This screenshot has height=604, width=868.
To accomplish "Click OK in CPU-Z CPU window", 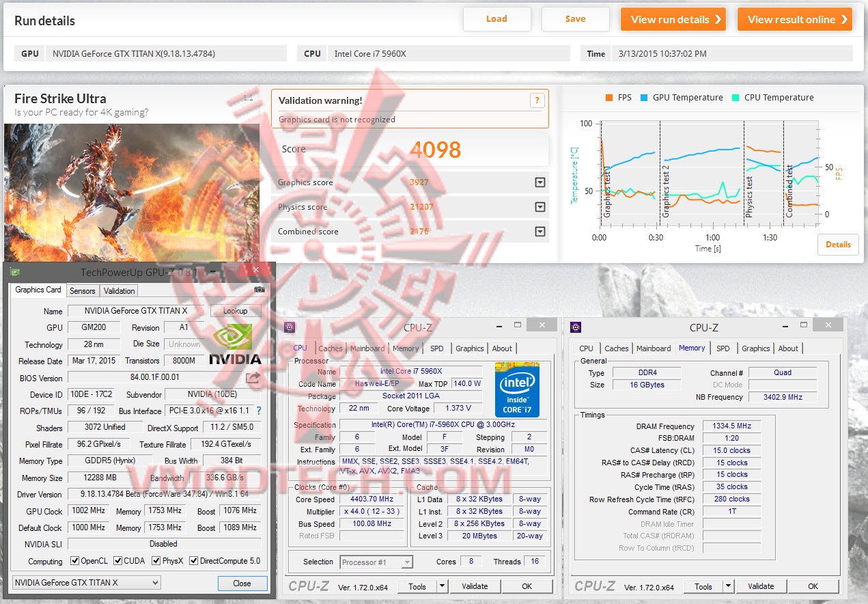I will pos(527,586).
